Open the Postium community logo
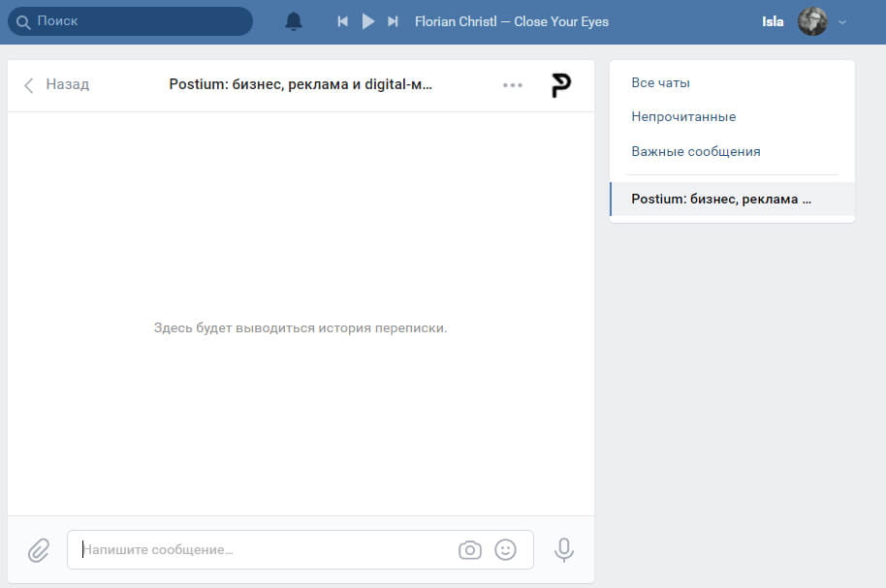Viewport: 886px width, 588px height. 560,85
